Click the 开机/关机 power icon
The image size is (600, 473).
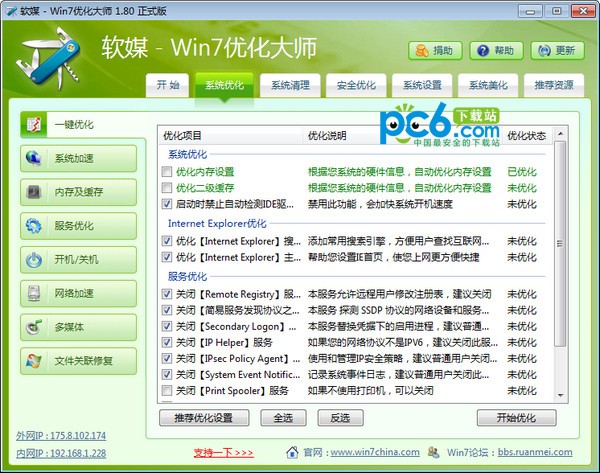point(34,259)
